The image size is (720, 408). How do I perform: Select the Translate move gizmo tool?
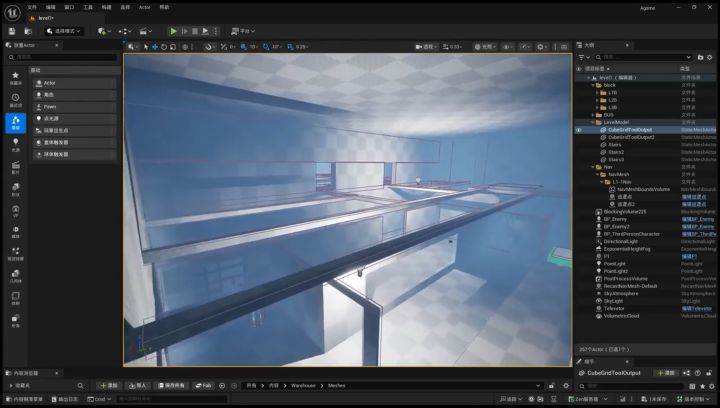155,47
